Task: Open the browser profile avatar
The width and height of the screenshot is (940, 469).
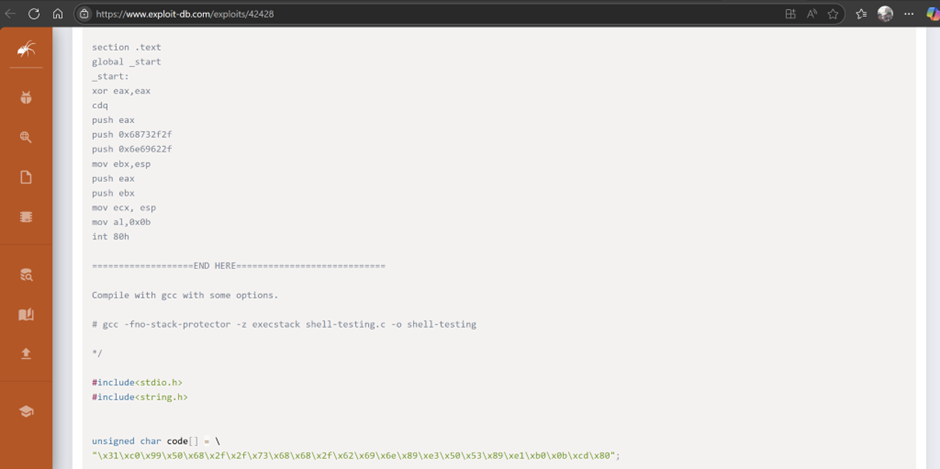Action: pyautogui.click(x=885, y=14)
